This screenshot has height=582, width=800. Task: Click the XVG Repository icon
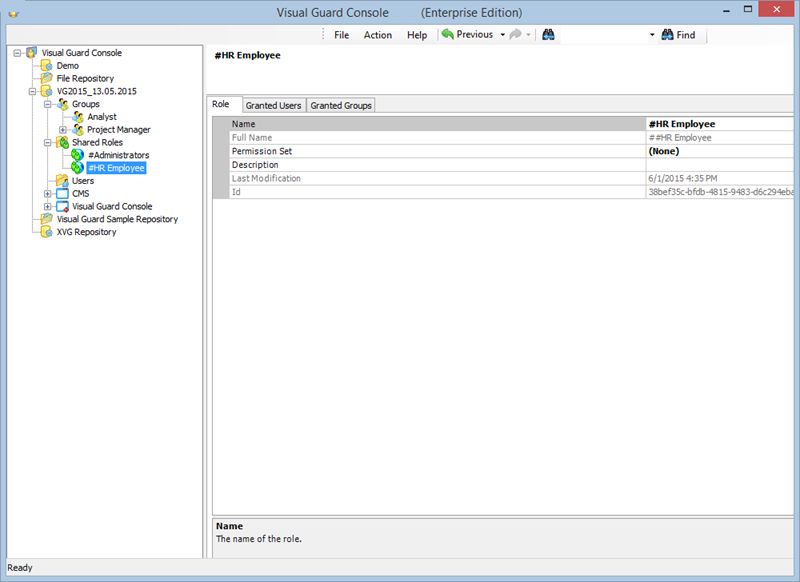coord(46,232)
